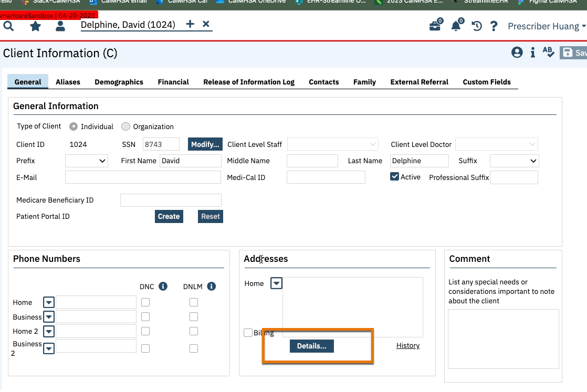587x392 pixels.
Task: Open the Prefix dropdown
Action: pyautogui.click(x=87, y=161)
